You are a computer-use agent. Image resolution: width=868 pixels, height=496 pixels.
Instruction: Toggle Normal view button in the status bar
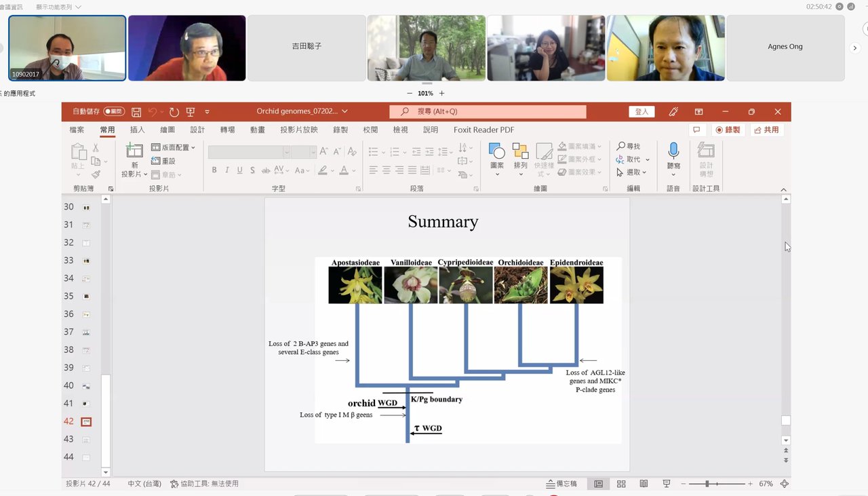coord(599,484)
